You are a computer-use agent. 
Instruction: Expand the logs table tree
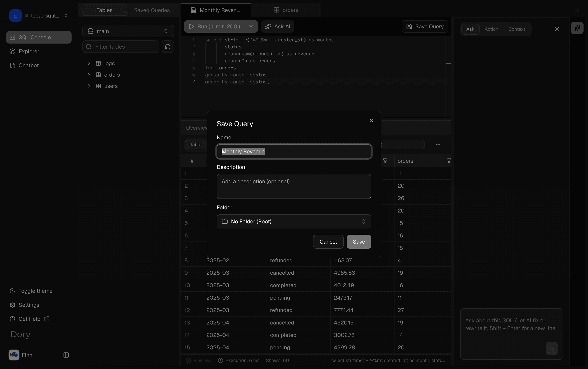point(89,63)
